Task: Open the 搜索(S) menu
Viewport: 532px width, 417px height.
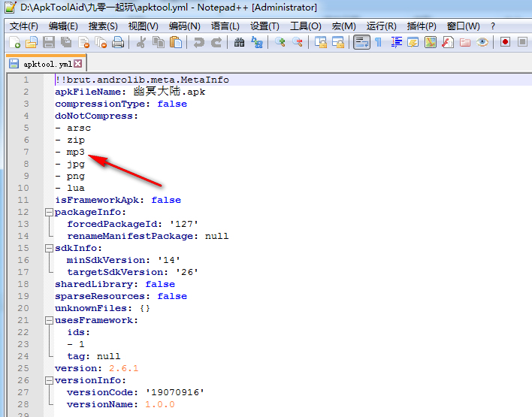Action: click(103, 26)
